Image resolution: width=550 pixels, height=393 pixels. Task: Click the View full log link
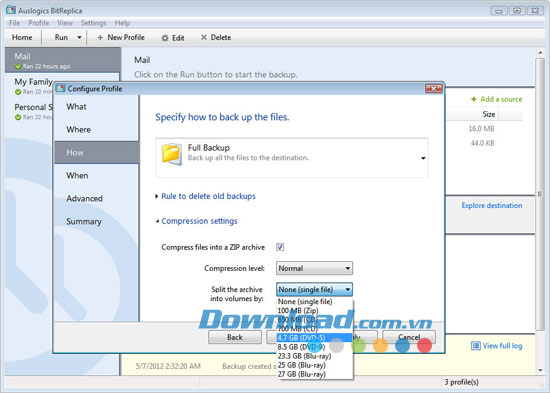(502, 346)
